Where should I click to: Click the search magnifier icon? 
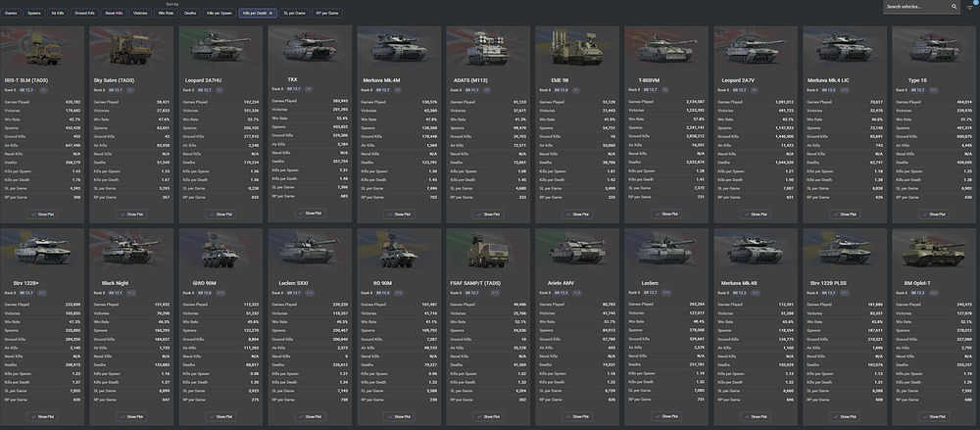coord(953,7)
